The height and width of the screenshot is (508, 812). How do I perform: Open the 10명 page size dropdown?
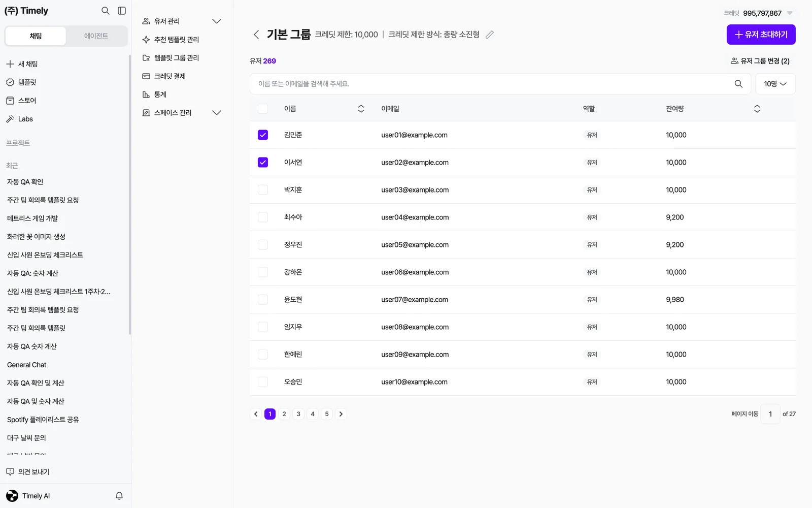click(x=775, y=84)
